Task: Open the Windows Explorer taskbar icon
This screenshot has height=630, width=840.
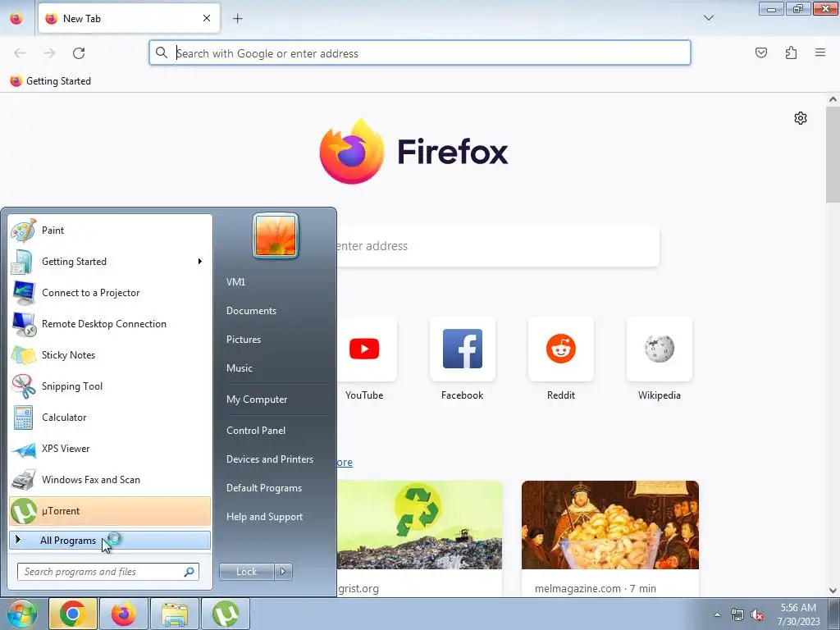Action: point(174,614)
